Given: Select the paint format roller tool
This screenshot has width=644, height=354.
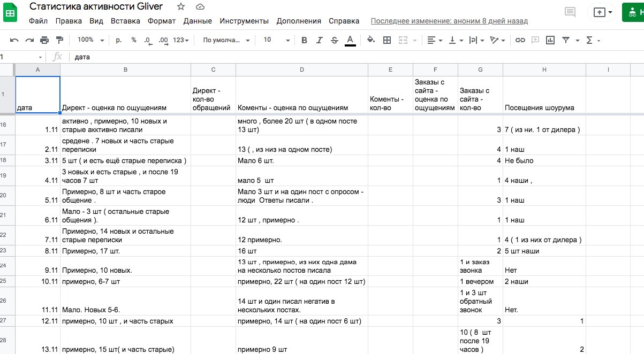Looking at the screenshot, I should 59,40.
